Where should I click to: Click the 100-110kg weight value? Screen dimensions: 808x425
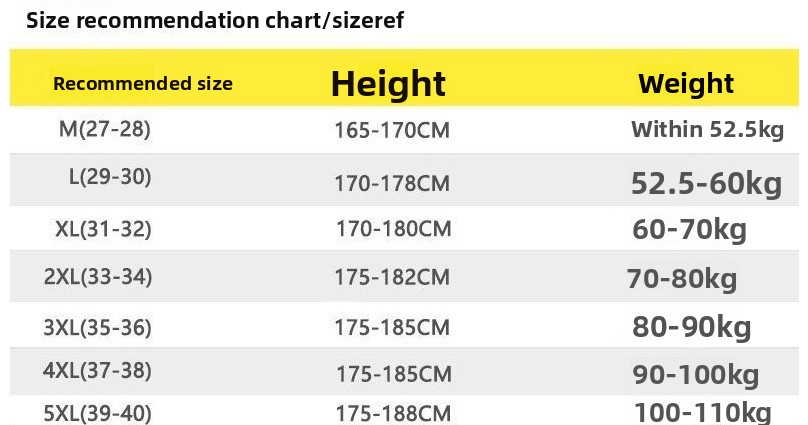pyautogui.click(x=702, y=412)
